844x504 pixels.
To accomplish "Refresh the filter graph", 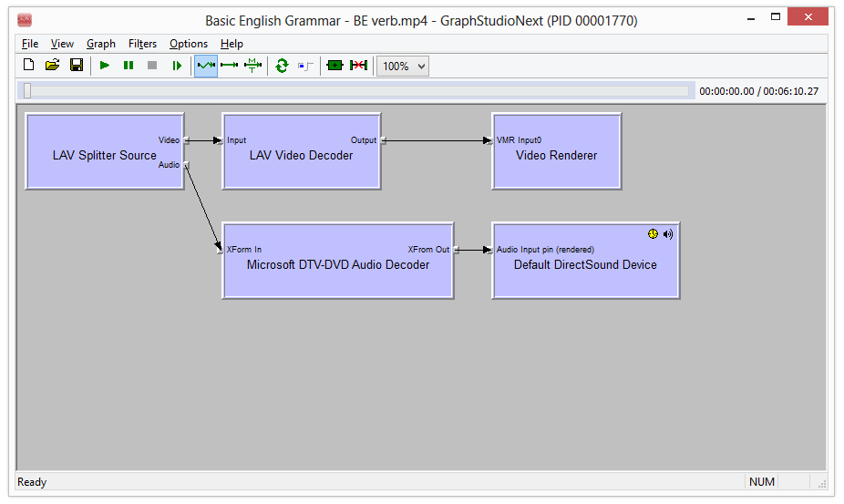I will 282,66.
